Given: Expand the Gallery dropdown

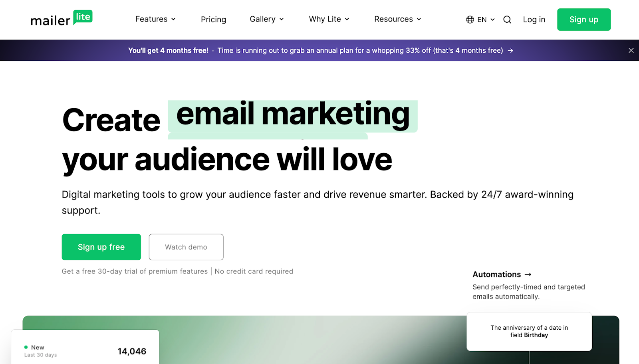Looking at the screenshot, I should 266,19.
